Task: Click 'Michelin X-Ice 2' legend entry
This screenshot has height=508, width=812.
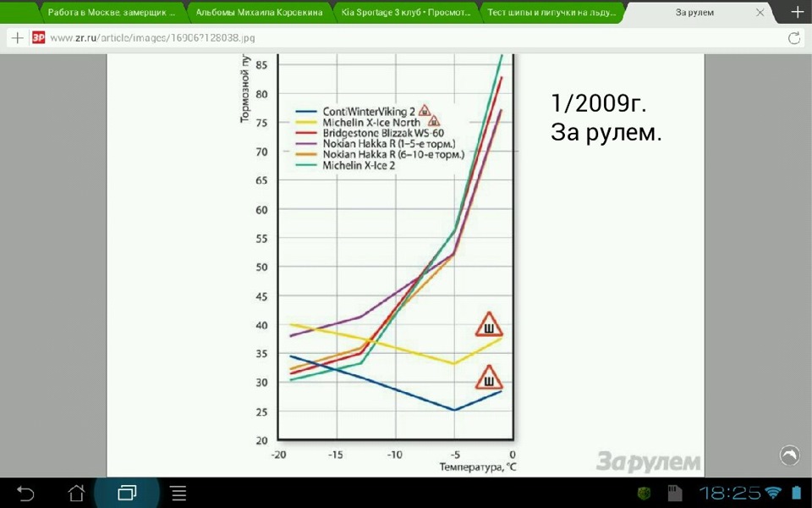Action: tap(345, 165)
